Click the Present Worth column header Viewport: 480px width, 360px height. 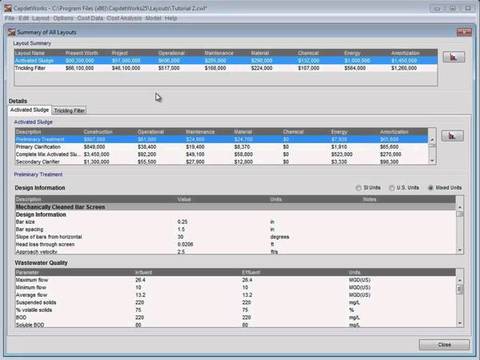point(82,53)
